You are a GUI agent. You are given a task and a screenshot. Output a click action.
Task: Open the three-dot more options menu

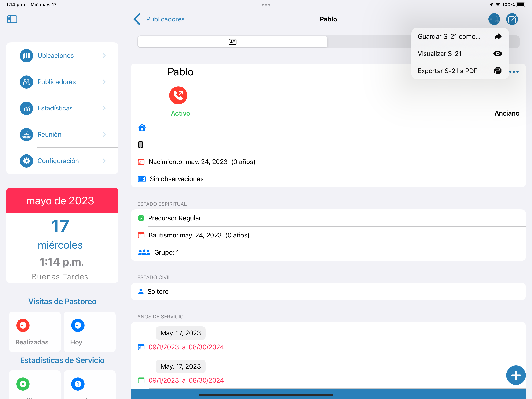click(x=514, y=72)
